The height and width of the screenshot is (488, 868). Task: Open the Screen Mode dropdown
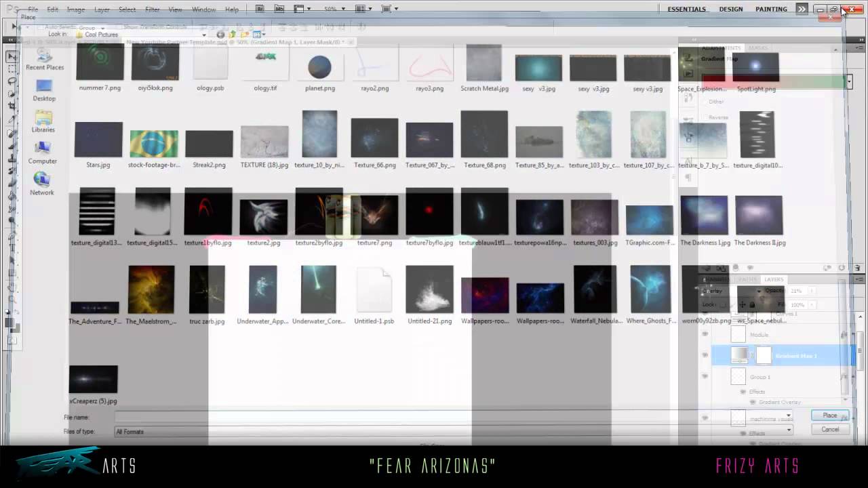(x=389, y=9)
